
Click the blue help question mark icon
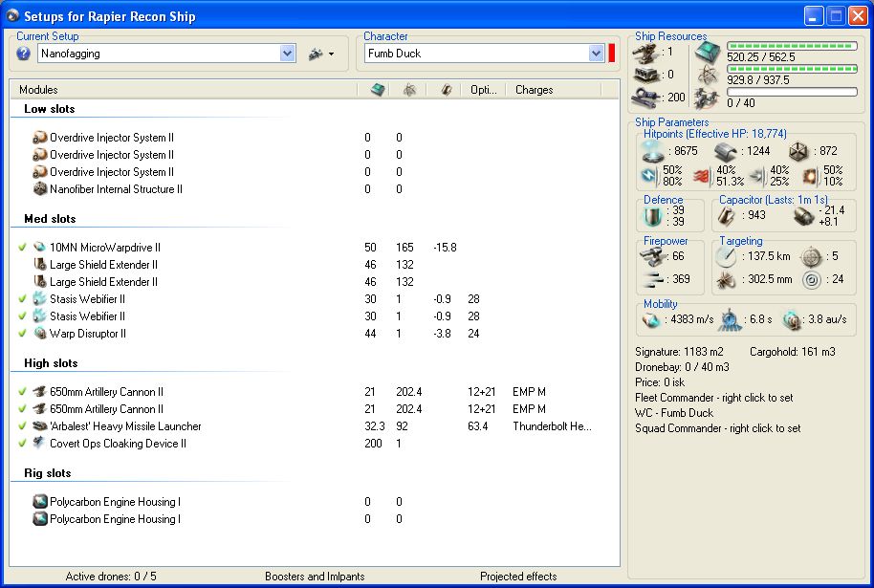tap(24, 54)
